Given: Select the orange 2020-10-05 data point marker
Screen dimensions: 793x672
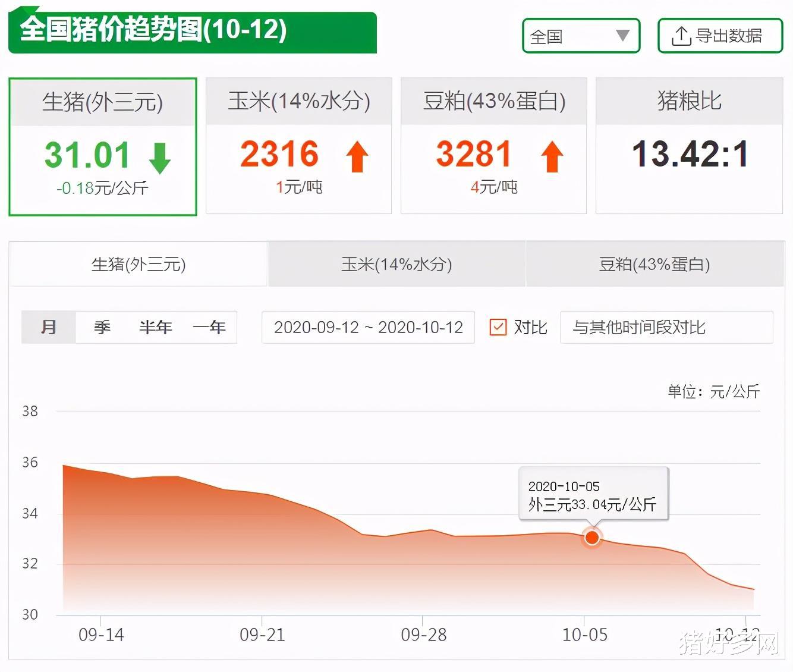Looking at the screenshot, I should [591, 537].
